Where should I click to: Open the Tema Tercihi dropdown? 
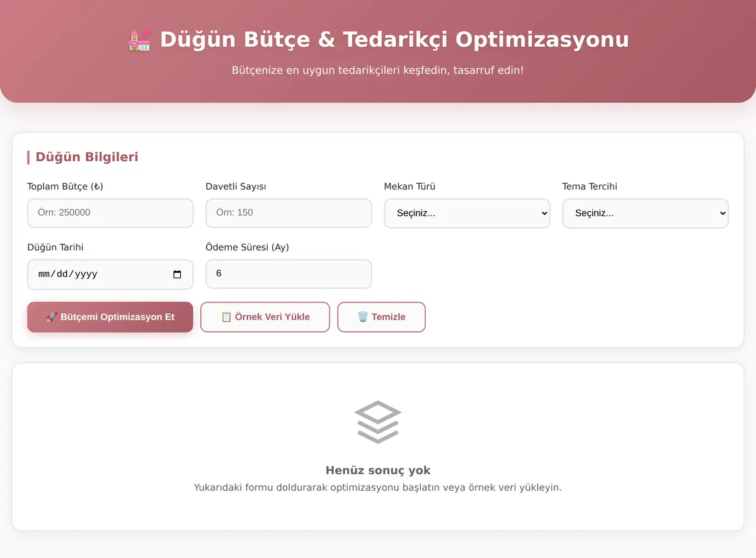click(645, 213)
